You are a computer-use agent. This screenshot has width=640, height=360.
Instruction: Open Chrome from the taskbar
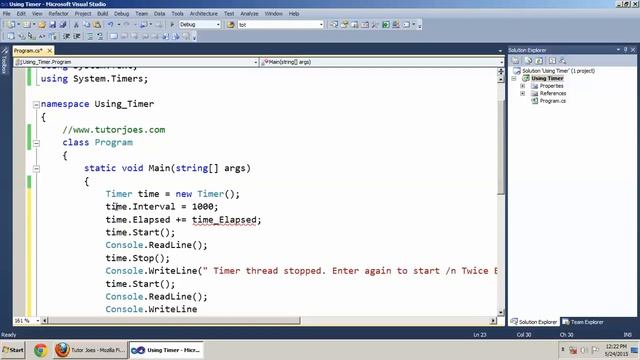pos(40,350)
